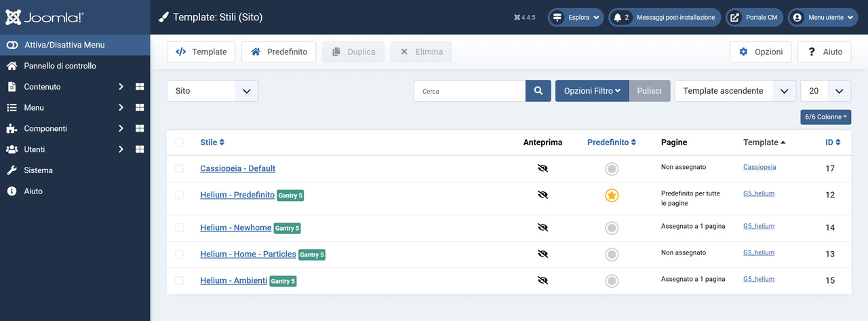
Task: Sort table by Template column header
Action: [x=765, y=143]
